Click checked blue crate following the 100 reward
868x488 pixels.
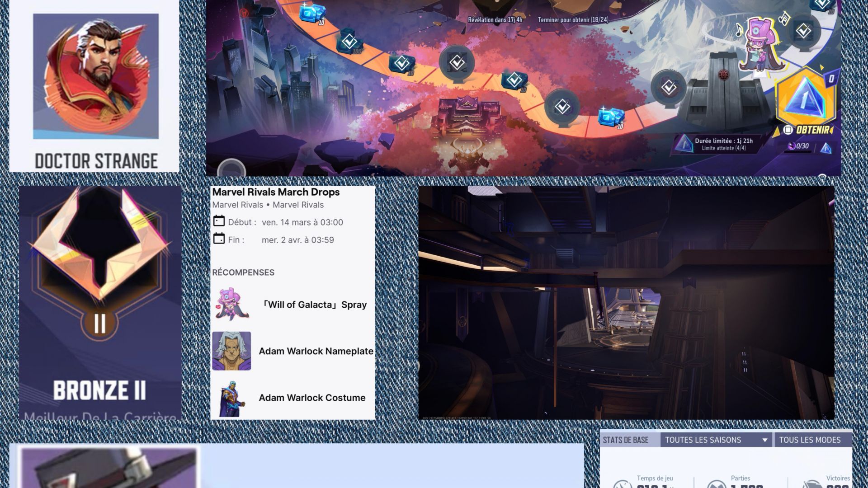coord(401,64)
